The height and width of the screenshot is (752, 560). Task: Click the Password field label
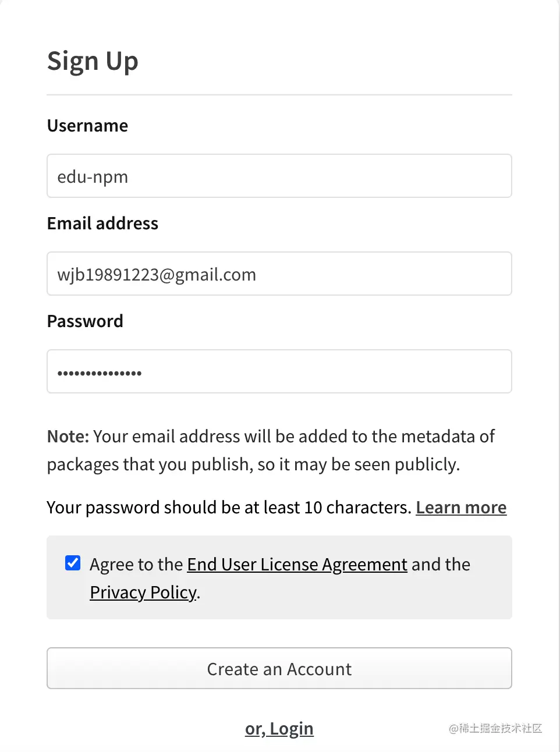85,321
